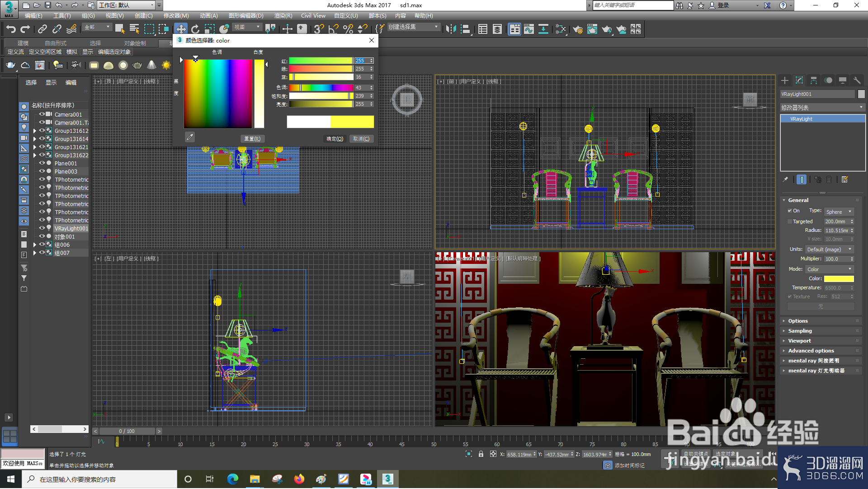This screenshot has height=489, width=868.
Task: Open the Units Default (image) dropdown
Action: (x=829, y=249)
